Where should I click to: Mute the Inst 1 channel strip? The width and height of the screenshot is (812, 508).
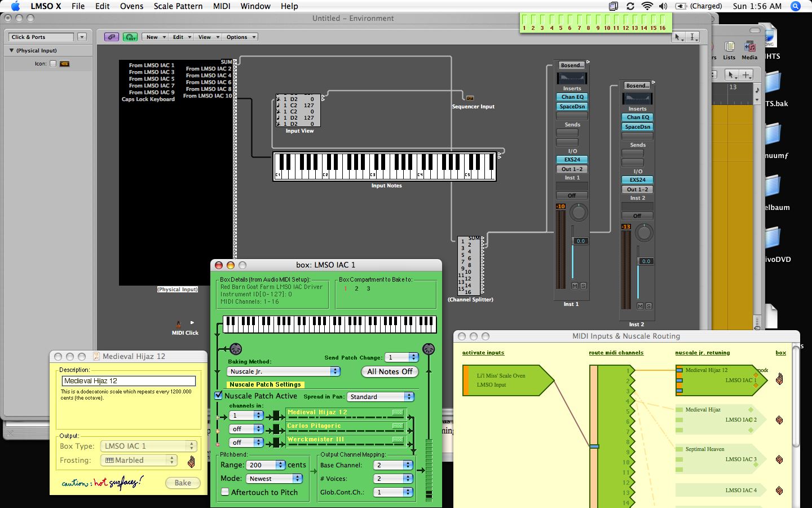pyautogui.click(x=575, y=286)
